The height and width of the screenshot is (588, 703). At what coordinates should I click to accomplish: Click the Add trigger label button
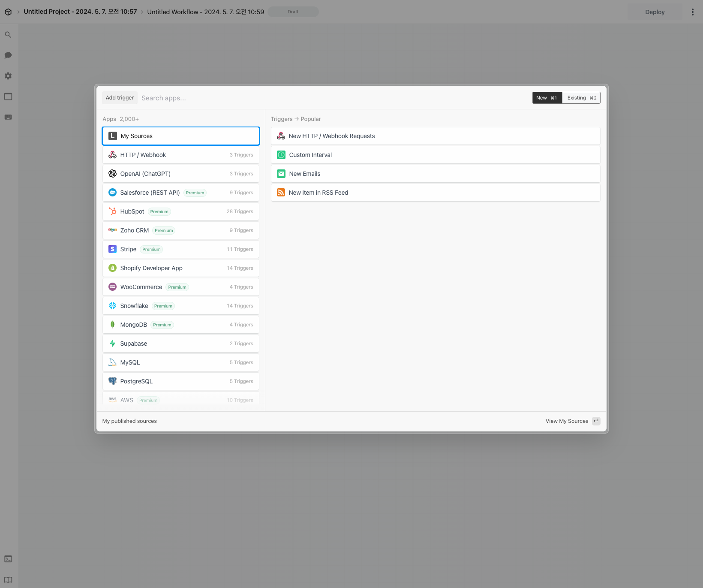tap(120, 98)
